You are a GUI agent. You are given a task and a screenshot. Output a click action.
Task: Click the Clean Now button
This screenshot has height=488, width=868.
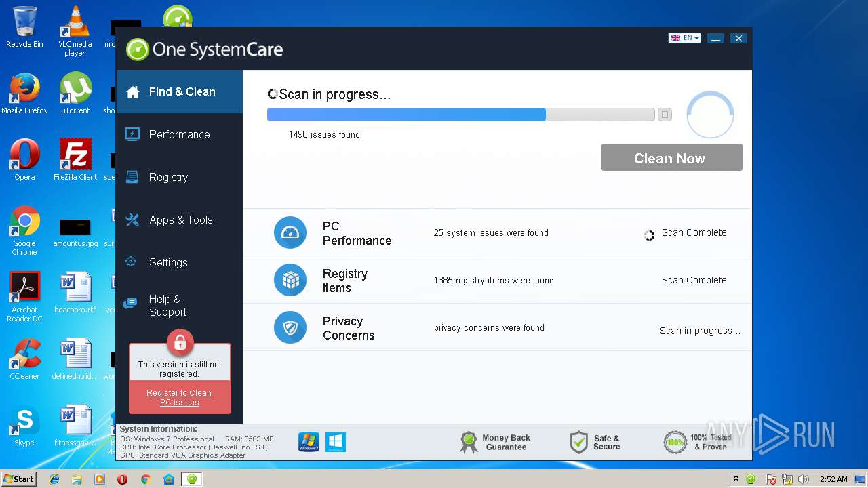(671, 157)
